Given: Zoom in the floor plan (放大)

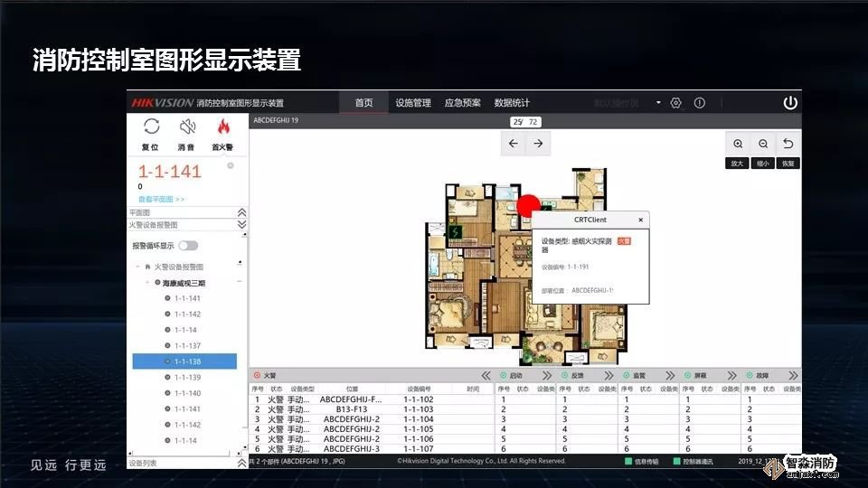Looking at the screenshot, I should point(738,144).
